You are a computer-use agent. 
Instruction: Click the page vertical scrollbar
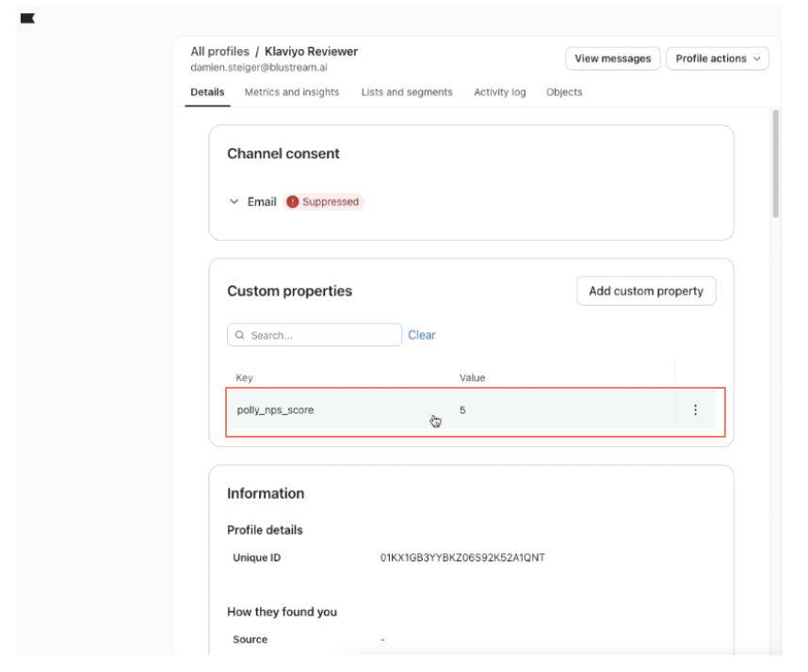776,163
